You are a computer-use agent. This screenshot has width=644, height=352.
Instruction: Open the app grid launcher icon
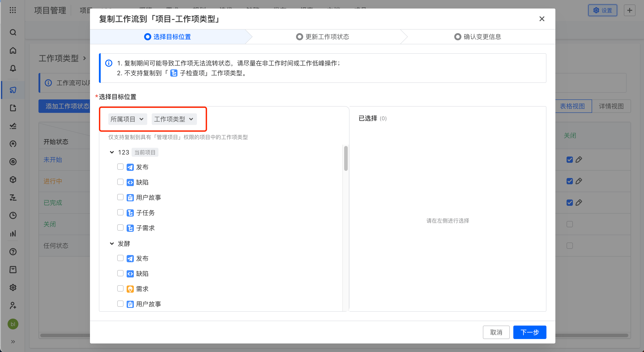pos(13,10)
